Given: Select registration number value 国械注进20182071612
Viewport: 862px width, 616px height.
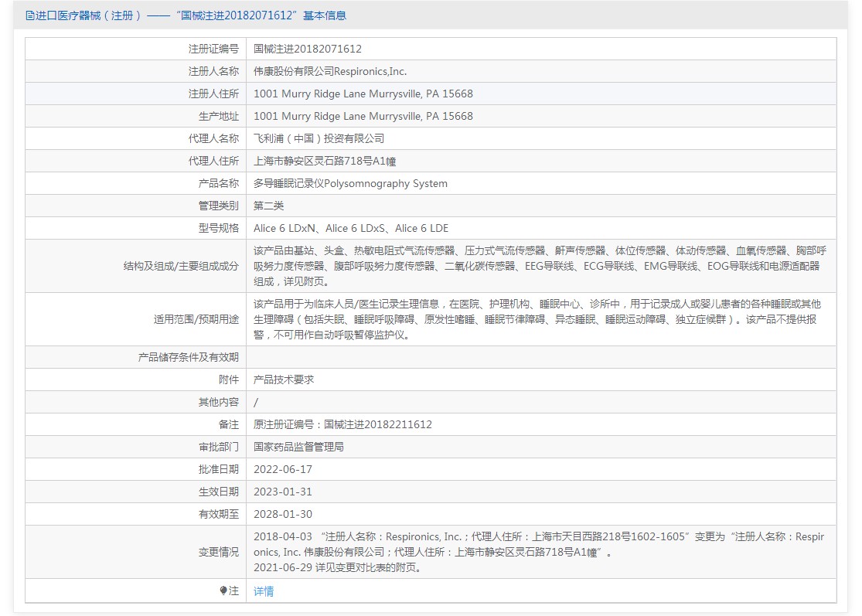Looking at the screenshot, I should (308, 49).
